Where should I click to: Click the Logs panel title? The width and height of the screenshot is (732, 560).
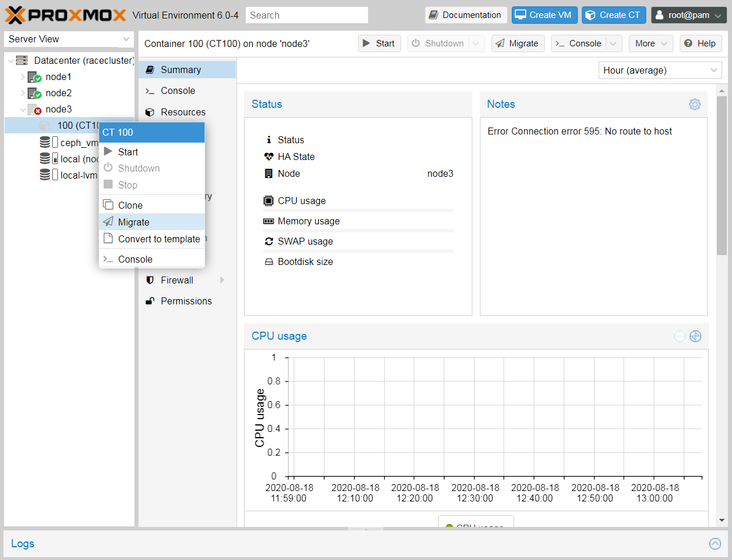23,544
